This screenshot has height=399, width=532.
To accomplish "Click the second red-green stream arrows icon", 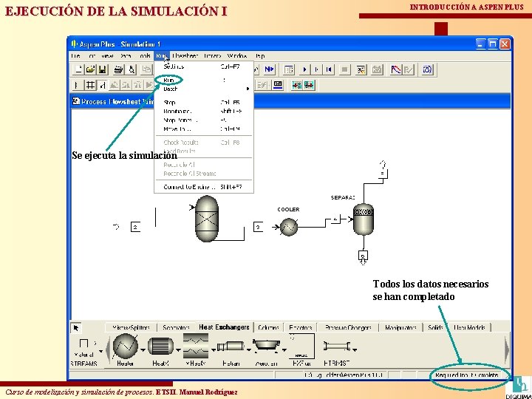I will 309,85.
